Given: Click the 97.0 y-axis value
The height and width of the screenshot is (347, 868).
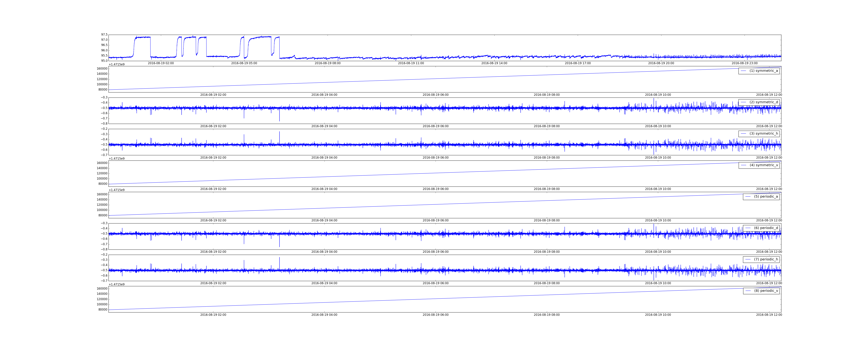Looking at the screenshot, I should tap(104, 40).
